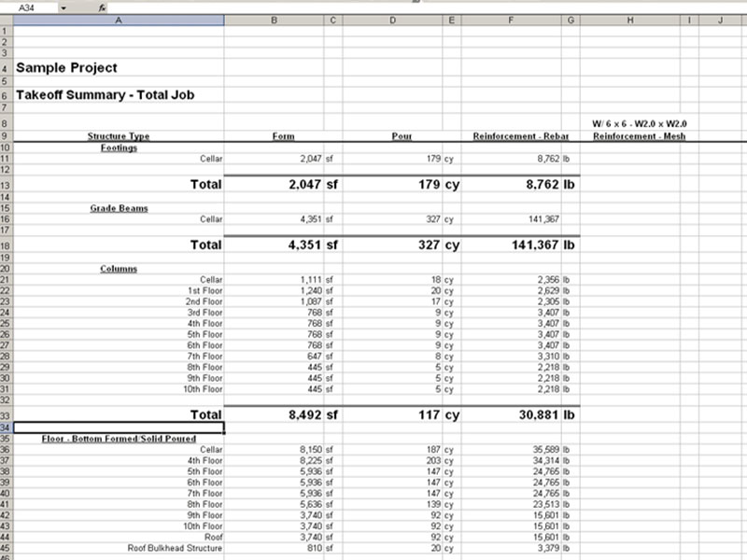Select column F header
The image size is (747, 560).
coord(511,20)
